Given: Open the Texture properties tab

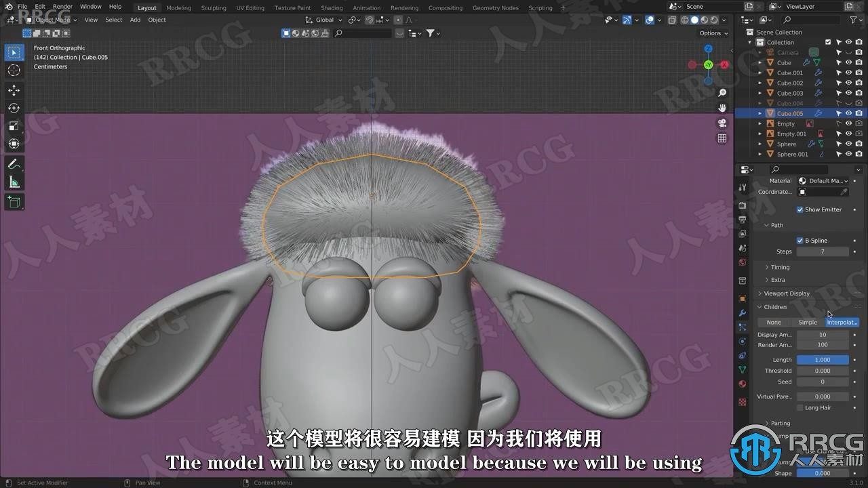Looking at the screenshot, I should click(743, 402).
